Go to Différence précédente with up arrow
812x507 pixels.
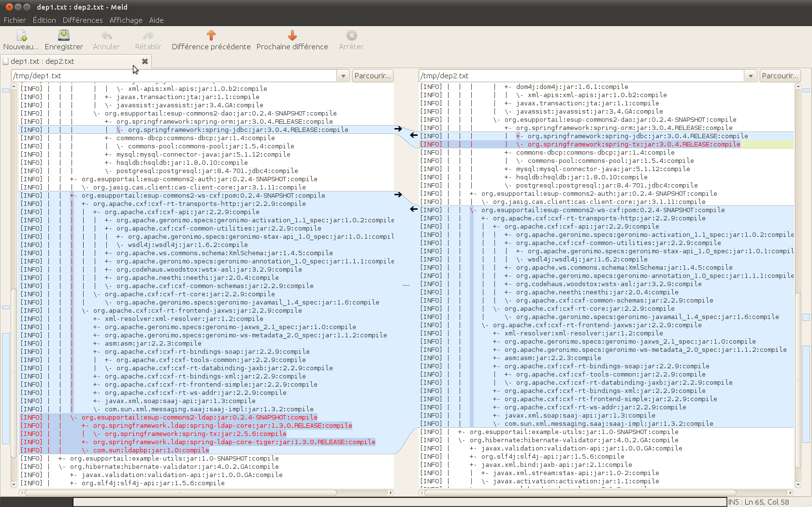point(211,35)
